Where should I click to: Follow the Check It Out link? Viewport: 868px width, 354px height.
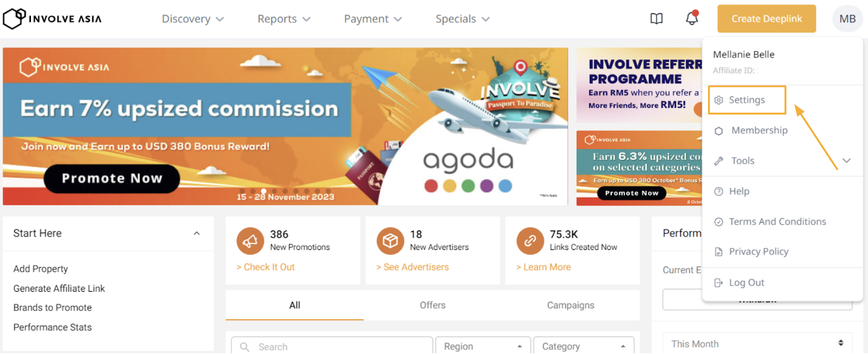pyautogui.click(x=266, y=267)
